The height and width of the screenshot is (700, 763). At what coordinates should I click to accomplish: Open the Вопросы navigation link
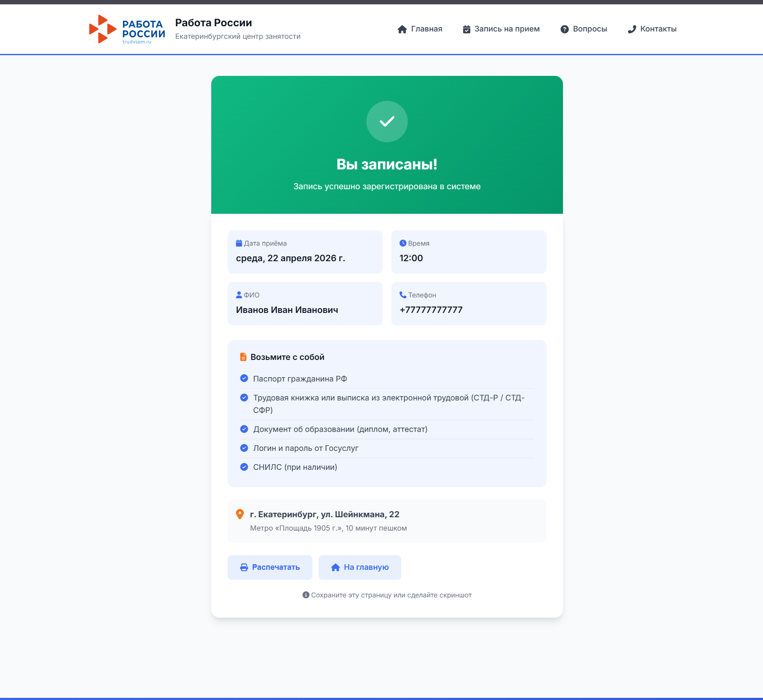click(x=584, y=29)
